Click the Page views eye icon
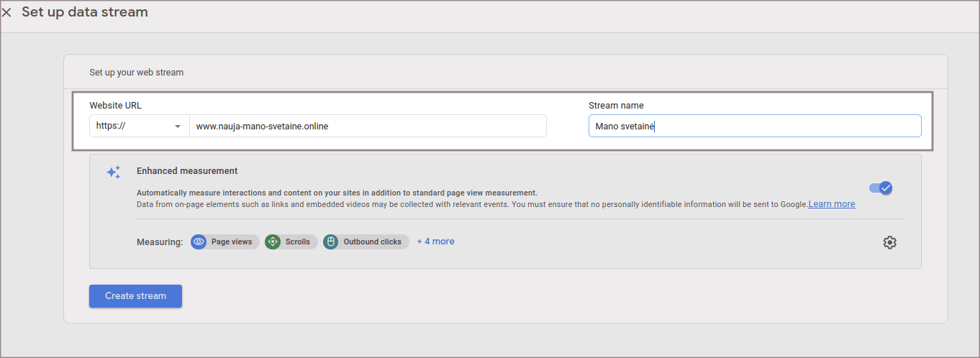 pos(199,242)
